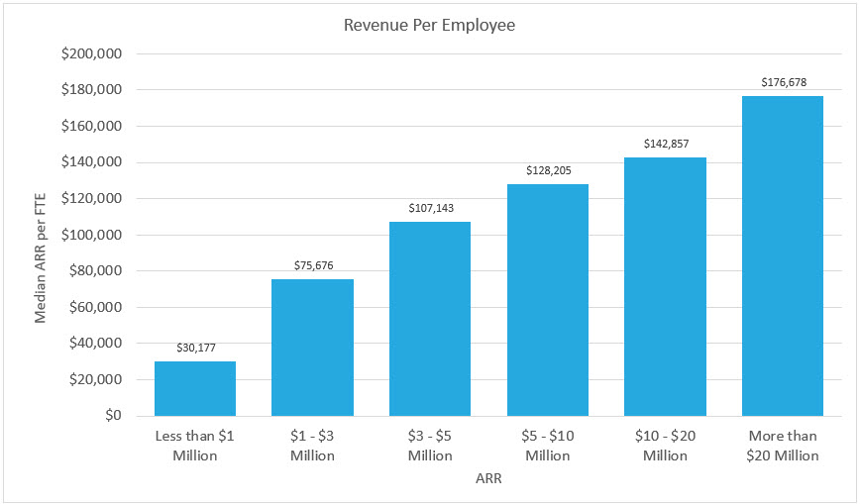Select the $5 - $10 Million bar
The height and width of the screenshot is (504, 860).
(548, 300)
